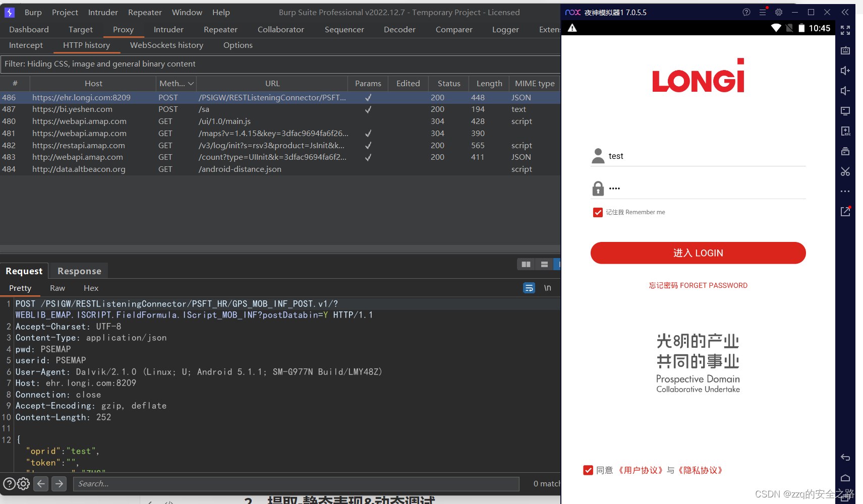
Task: Install an APK via the emulator sidebar
Action: coord(846,131)
